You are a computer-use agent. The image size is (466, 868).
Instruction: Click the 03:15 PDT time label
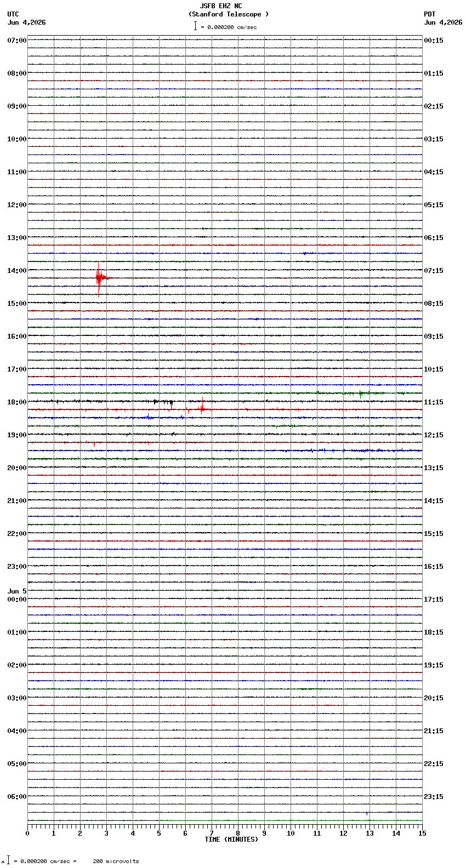[434, 139]
